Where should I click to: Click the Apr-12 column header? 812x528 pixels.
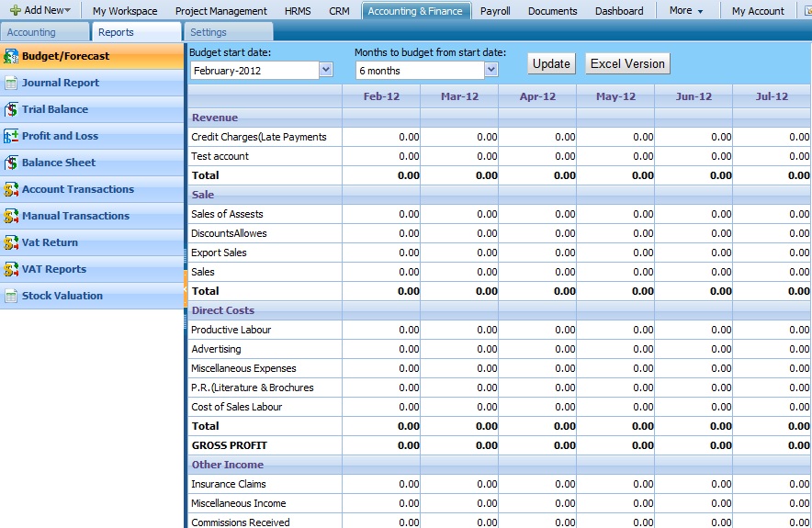pos(537,96)
